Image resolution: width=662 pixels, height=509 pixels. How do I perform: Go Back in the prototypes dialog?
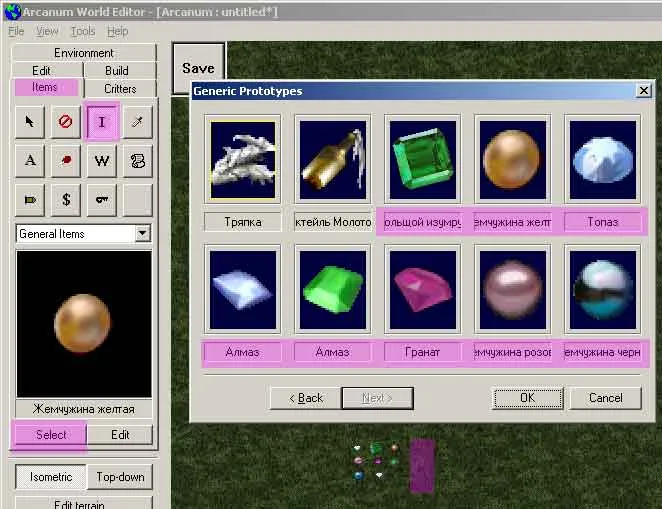point(305,398)
